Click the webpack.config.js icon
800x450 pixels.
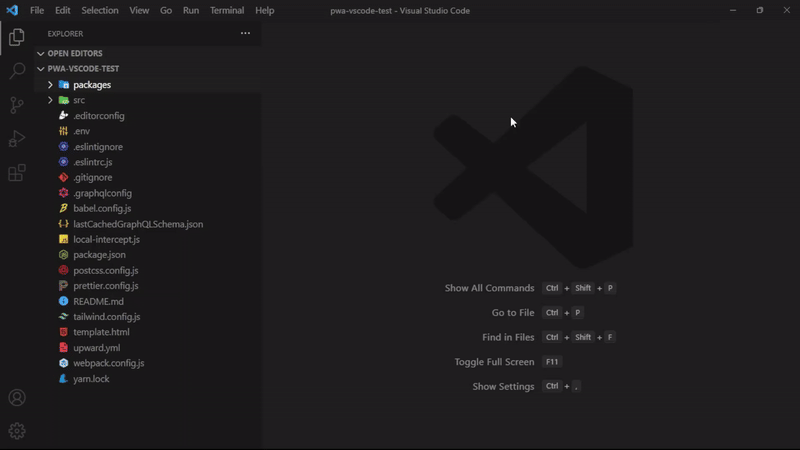click(63, 363)
